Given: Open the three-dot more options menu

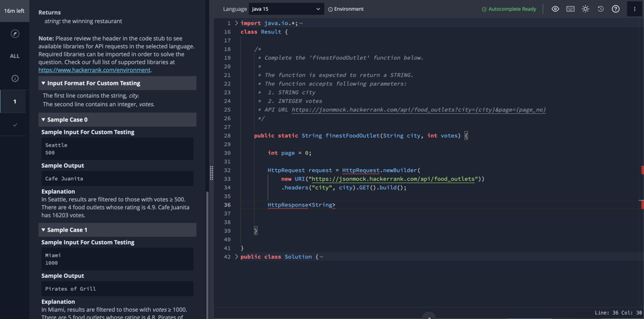Looking at the screenshot, I should 634,9.
